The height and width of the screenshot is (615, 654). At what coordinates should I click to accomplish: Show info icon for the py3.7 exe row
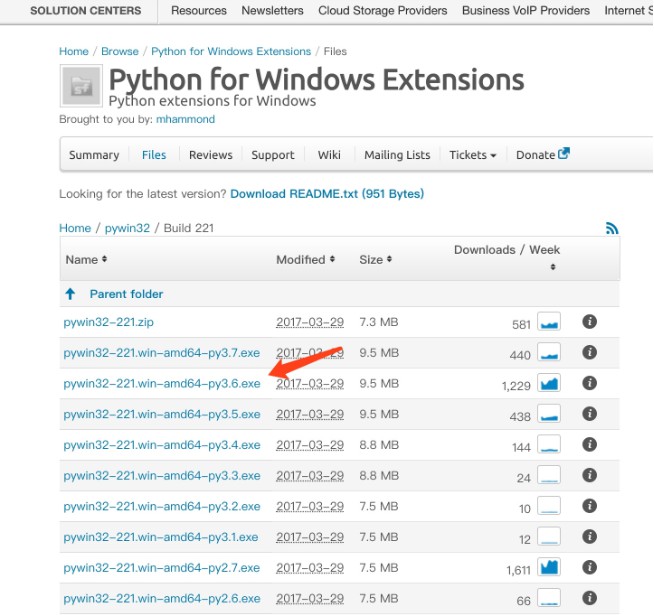(589, 353)
